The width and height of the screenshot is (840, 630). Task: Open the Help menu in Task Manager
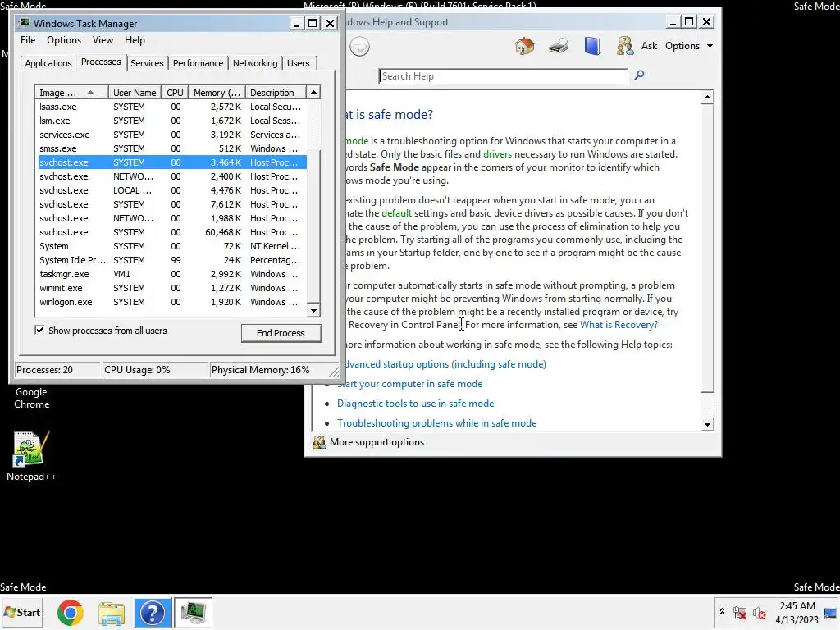135,40
